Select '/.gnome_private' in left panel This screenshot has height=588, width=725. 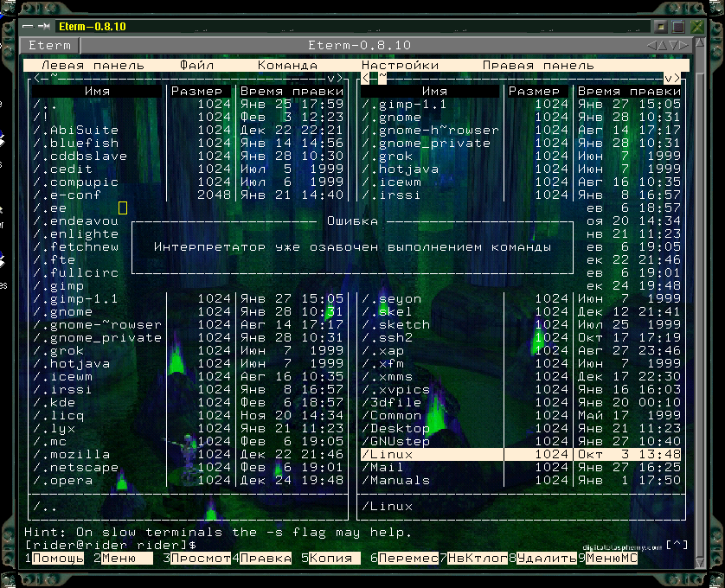pos(189,338)
